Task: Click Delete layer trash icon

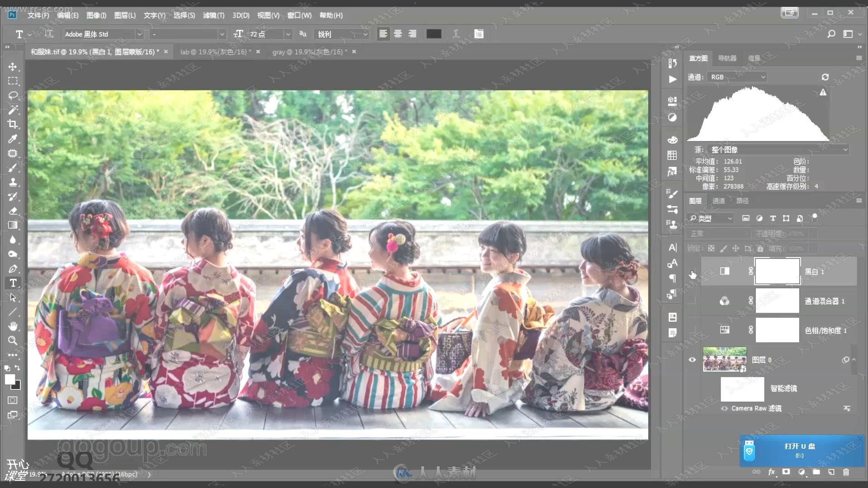Action: click(846, 472)
